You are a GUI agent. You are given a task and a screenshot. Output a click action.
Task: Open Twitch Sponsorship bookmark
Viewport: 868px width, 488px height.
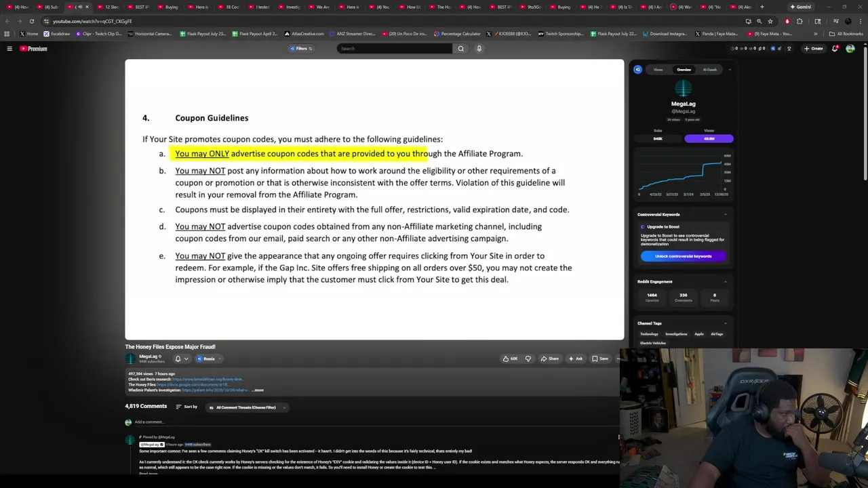click(561, 33)
